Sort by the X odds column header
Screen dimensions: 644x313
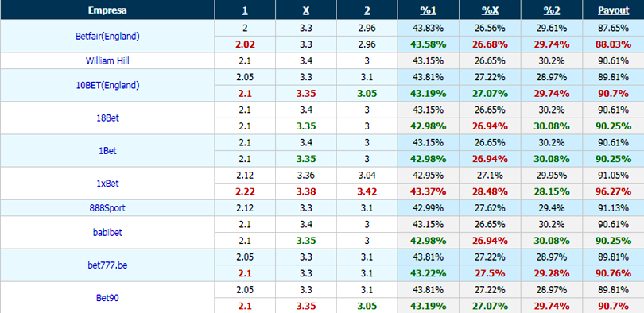[306, 10]
